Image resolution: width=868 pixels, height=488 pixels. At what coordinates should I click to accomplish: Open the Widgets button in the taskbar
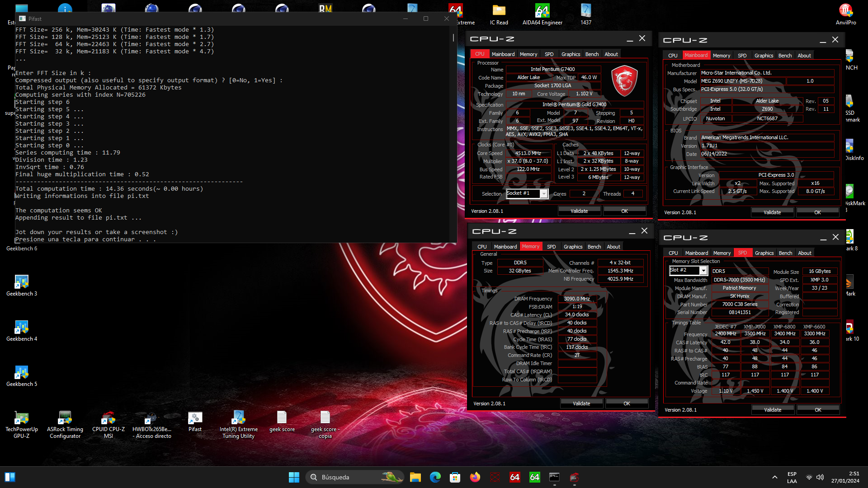(x=9, y=477)
